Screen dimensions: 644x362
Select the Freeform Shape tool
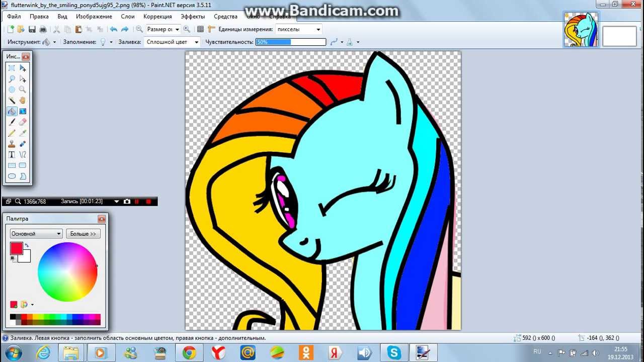pyautogui.click(x=23, y=176)
